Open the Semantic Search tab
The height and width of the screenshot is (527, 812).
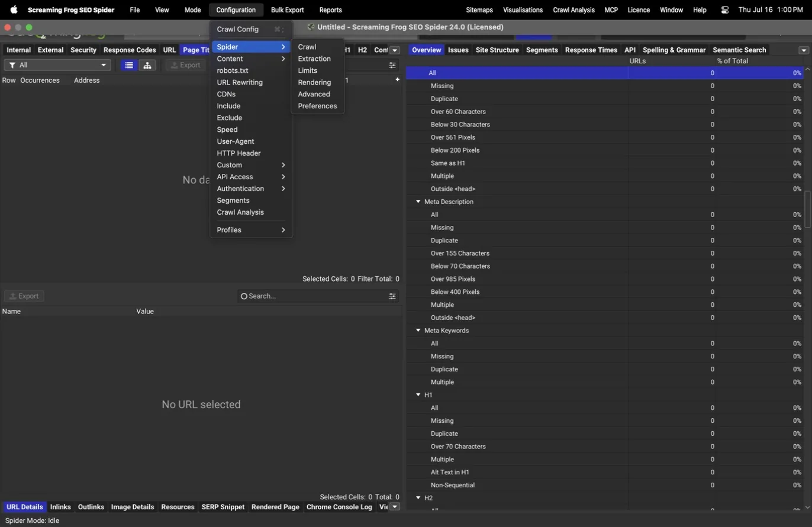click(x=739, y=50)
